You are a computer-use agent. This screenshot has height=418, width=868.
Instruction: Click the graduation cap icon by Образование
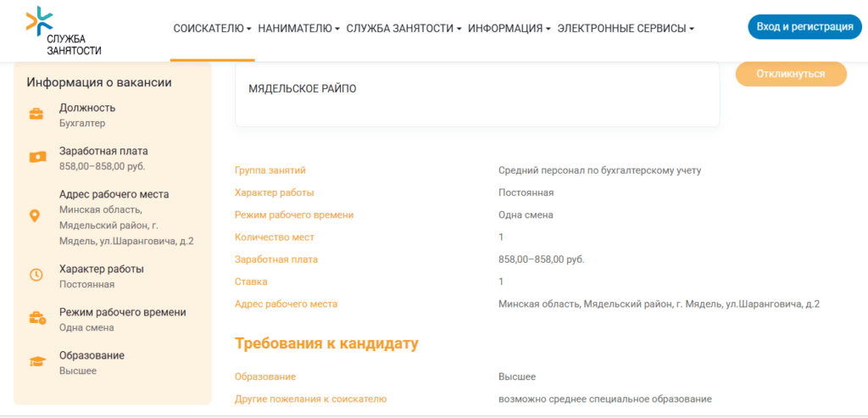[37, 362]
